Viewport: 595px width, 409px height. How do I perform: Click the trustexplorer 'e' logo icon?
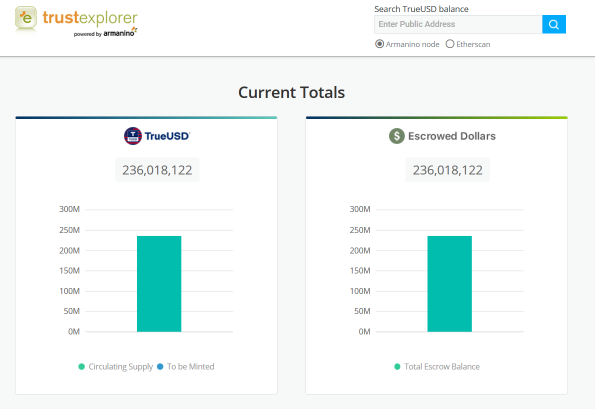(x=26, y=18)
